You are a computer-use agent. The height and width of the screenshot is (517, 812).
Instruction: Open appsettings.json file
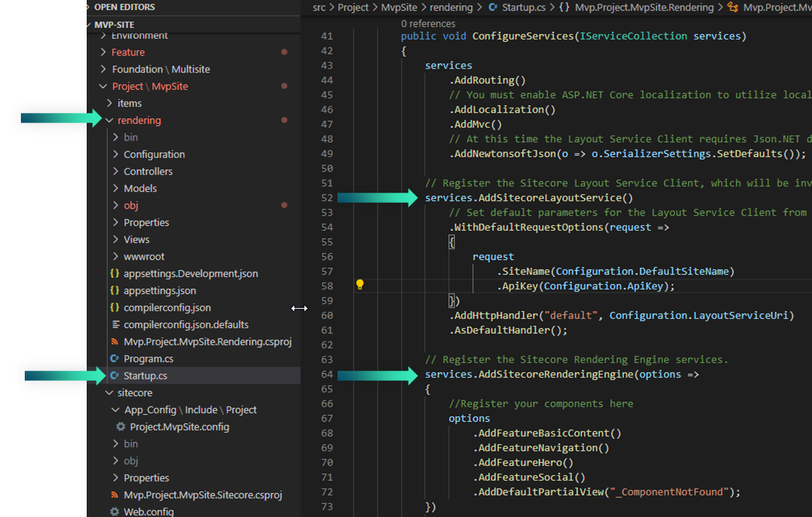point(159,291)
